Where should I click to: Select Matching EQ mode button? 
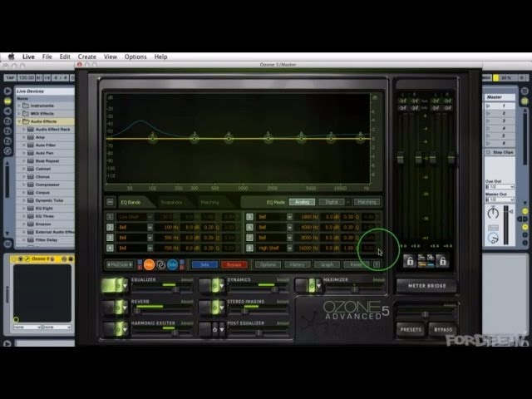[367, 202]
